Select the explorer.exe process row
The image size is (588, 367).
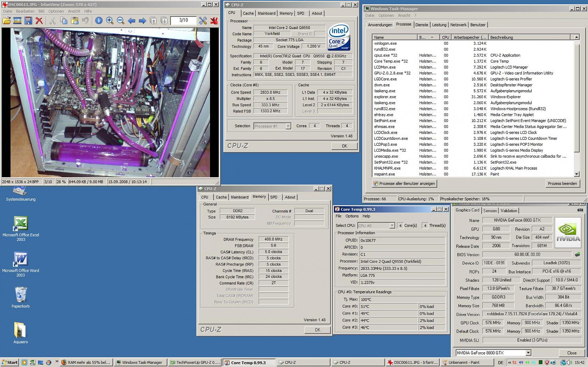(x=473, y=97)
